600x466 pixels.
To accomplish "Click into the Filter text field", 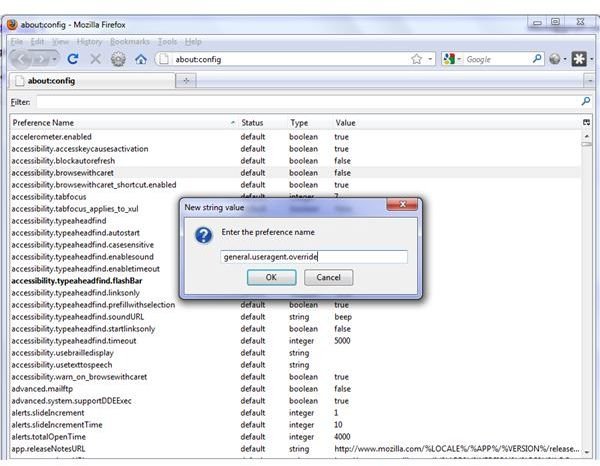I will (x=308, y=102).
